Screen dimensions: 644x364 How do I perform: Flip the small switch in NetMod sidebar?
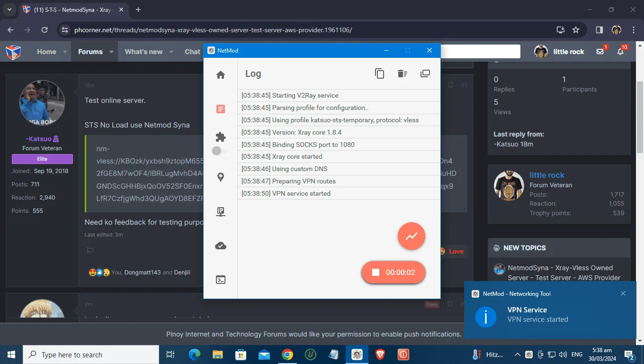(219, 151)
